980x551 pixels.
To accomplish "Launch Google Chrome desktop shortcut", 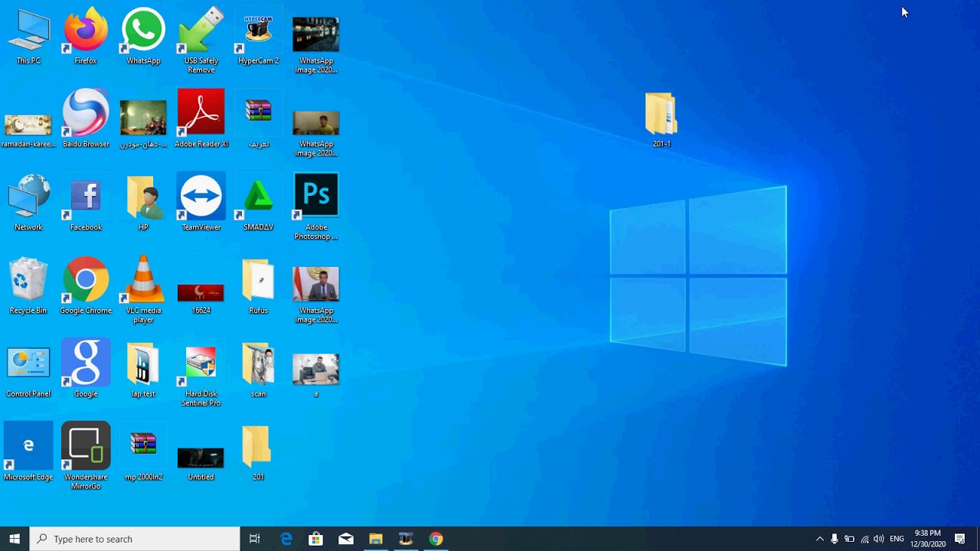I will point(86,285).
